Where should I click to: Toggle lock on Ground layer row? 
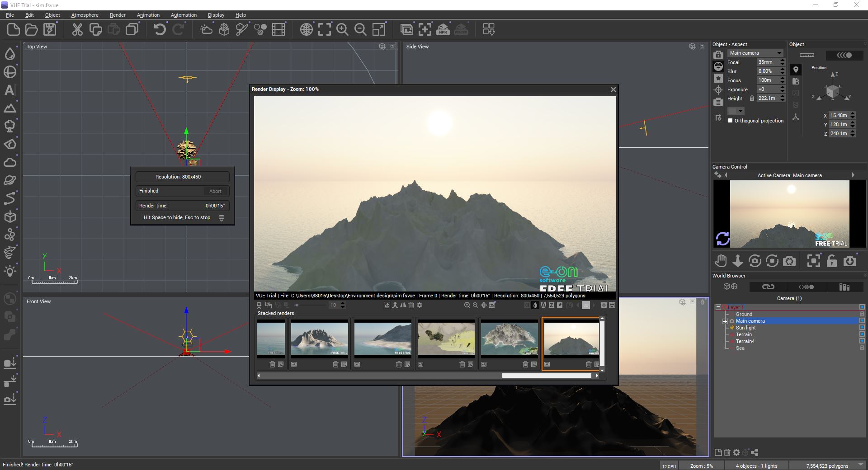862,314
